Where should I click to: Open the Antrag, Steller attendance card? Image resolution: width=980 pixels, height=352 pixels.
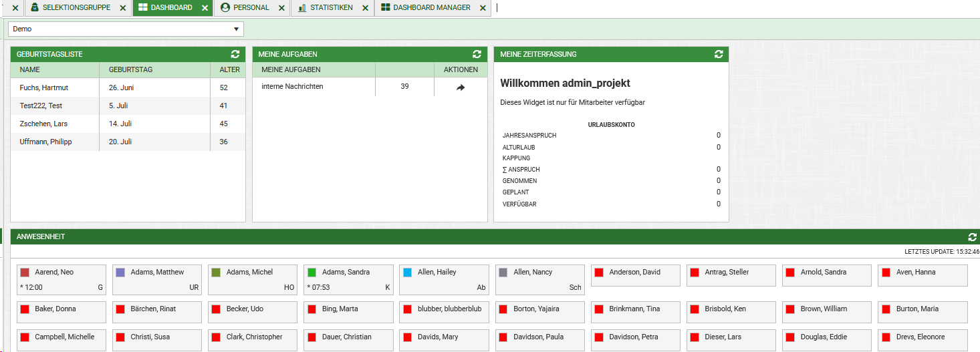[x=731, y=275]
